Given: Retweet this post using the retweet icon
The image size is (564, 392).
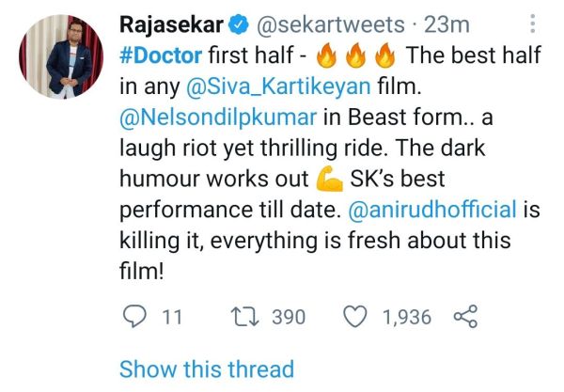Looking at the screenshot, I should (x=247, y=318).
